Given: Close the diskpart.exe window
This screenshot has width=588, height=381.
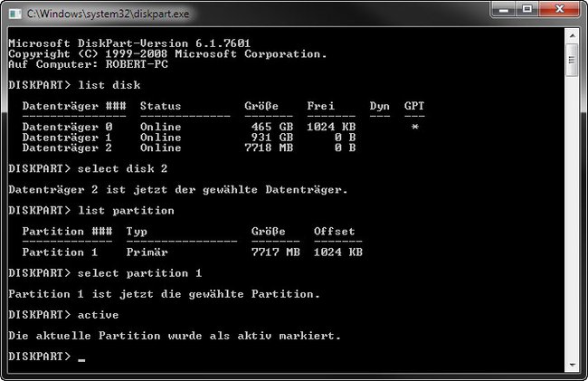Looking at the screenshot, I should coord(559,9).
